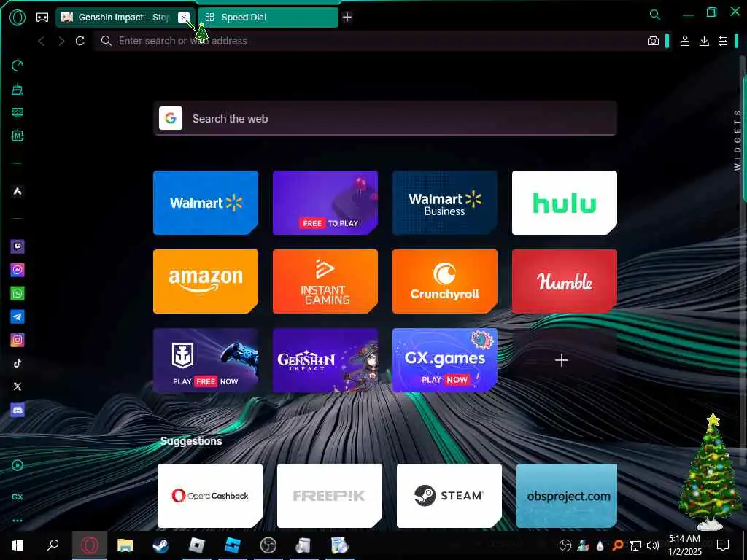Open the GX Control sidebar icon
Image resolution: width=747 pixels, height=560 pixels.
(x=18, y=66)
